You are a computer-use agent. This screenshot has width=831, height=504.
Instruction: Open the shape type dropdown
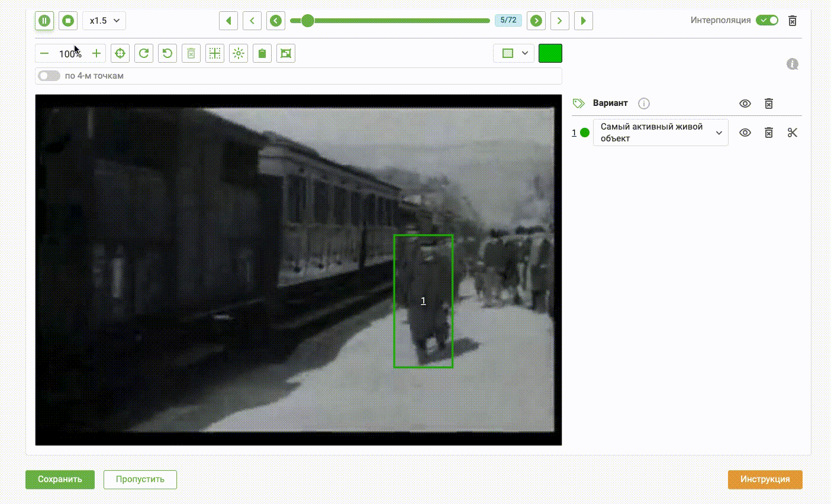pos(514,54)
